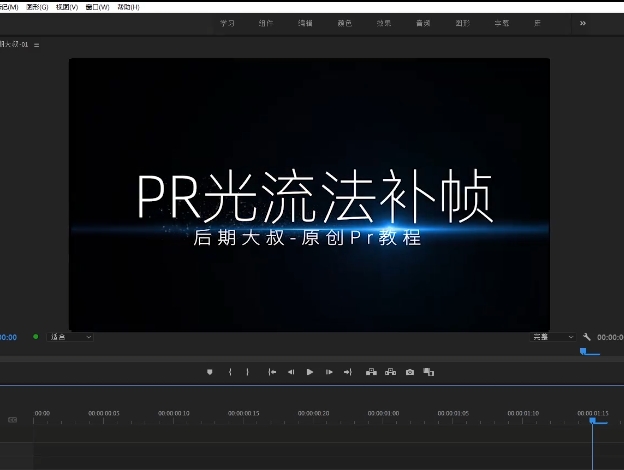Image resolution: width=624 pixels, height=470 pixels.
Task: Click the Program monitor mini playhead marker
Action: tap(583, 351)
